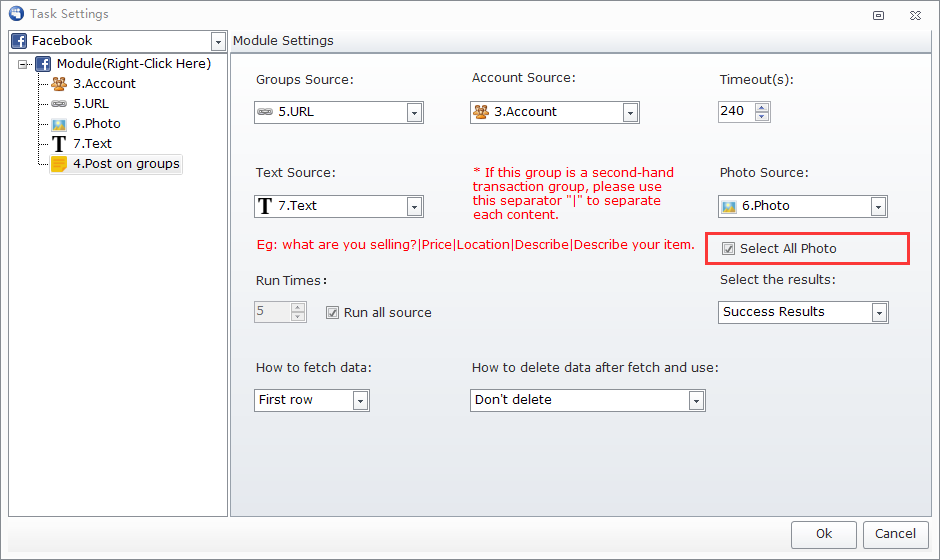Screen dimensions: 940x560
Task: Expand the Select the results dropdown
Action: coord(879,313)
